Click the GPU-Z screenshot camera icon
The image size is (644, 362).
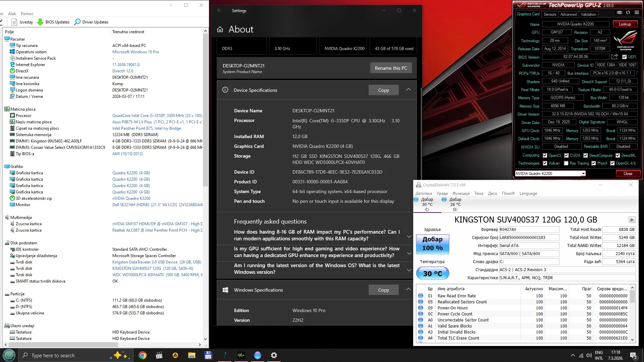[x=620, y=13]
